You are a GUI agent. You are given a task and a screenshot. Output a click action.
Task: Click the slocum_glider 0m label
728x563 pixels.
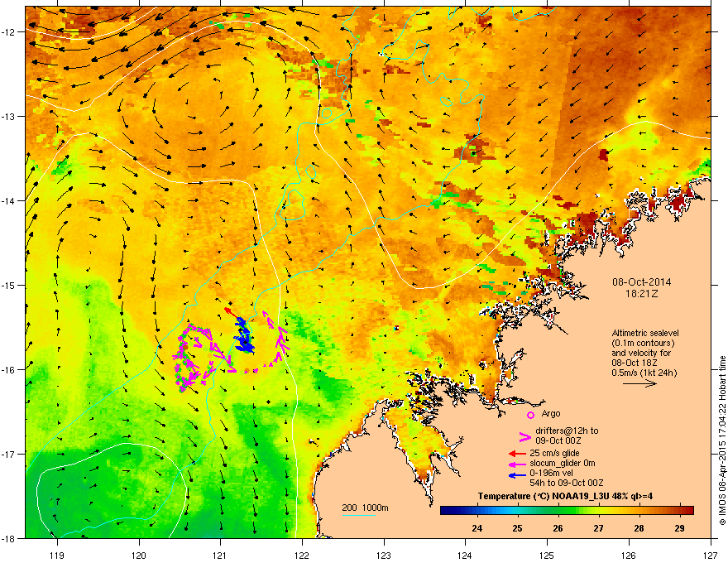[x=563, y=463]
